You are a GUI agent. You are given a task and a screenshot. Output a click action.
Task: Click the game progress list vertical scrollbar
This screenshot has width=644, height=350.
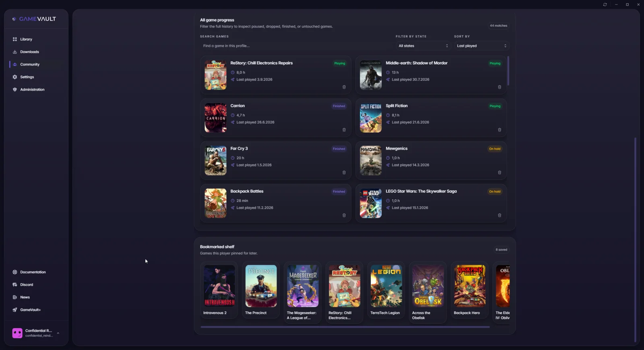coord(508,71)
